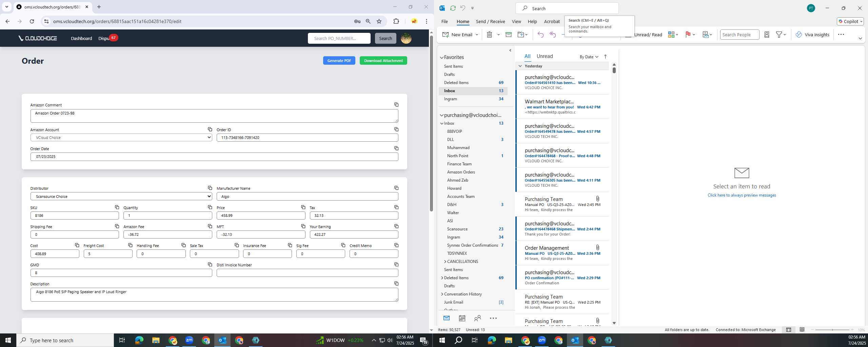Click Outlook Delete trash icon
This screenshot has height=347, width=868.
pos(489,35)
